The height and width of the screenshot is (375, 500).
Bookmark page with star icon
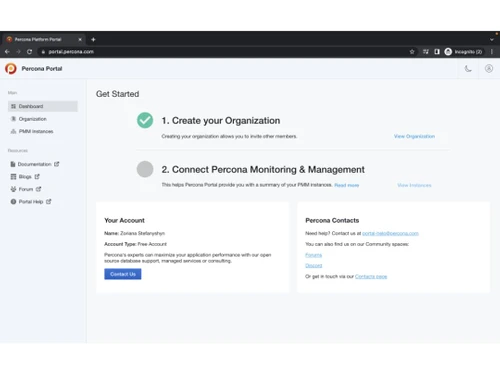(412, 52)
